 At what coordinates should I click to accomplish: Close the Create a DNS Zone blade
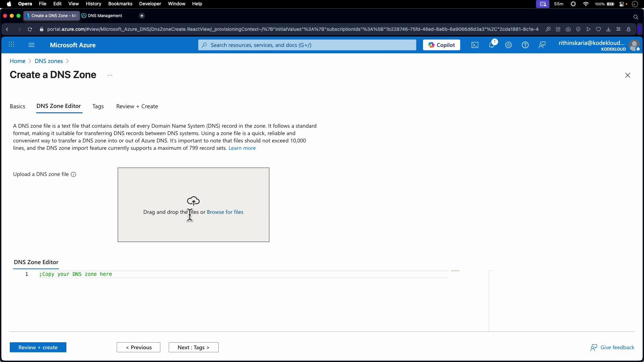pyautogui.click(x=628, y=75)
